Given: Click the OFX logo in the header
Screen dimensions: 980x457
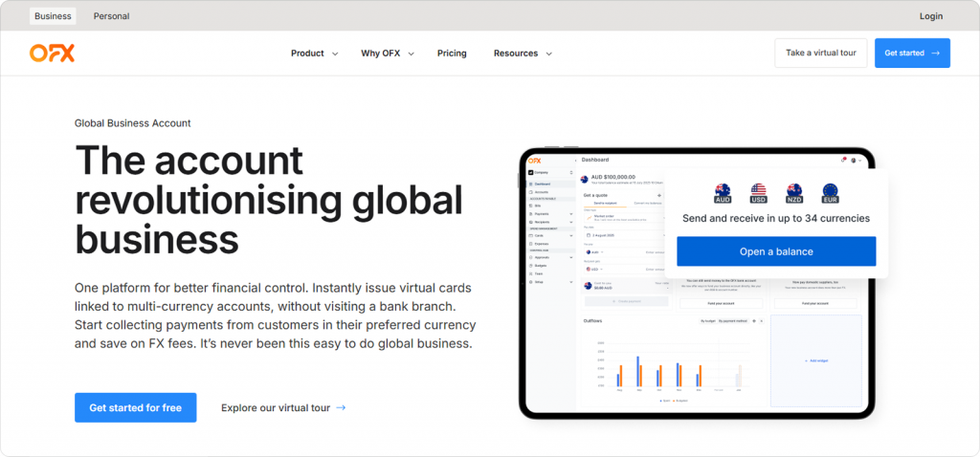Looking at the screenshot, I should point(52,54).
